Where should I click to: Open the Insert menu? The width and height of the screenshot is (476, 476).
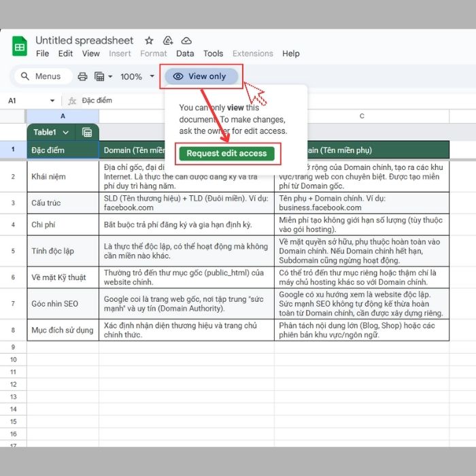tap(120, 54)
